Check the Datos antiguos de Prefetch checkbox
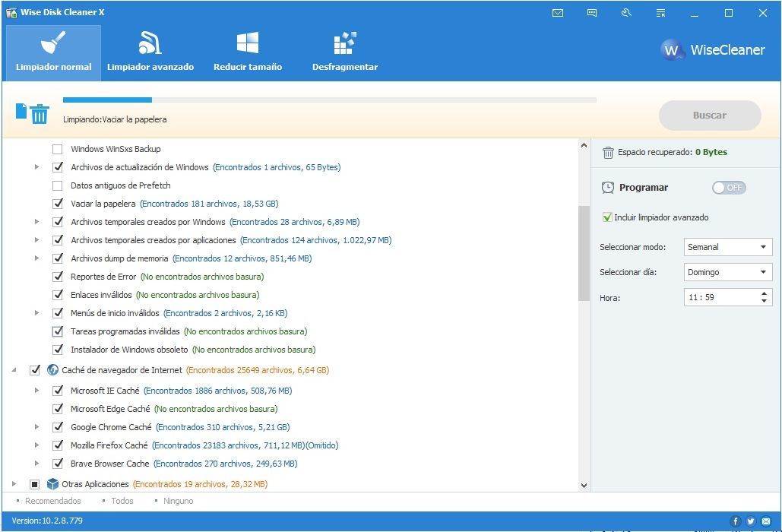This screenshot has height=532, width=782. point(58,185)
